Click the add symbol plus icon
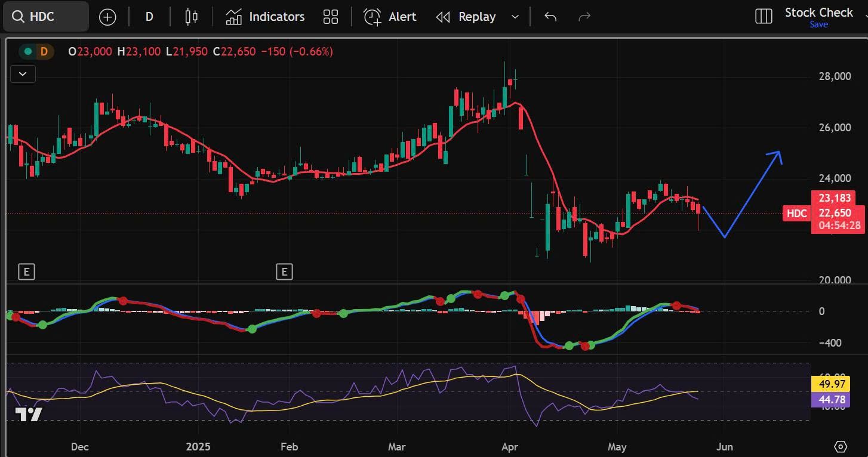868x457 pixels. tap(107, 17)
